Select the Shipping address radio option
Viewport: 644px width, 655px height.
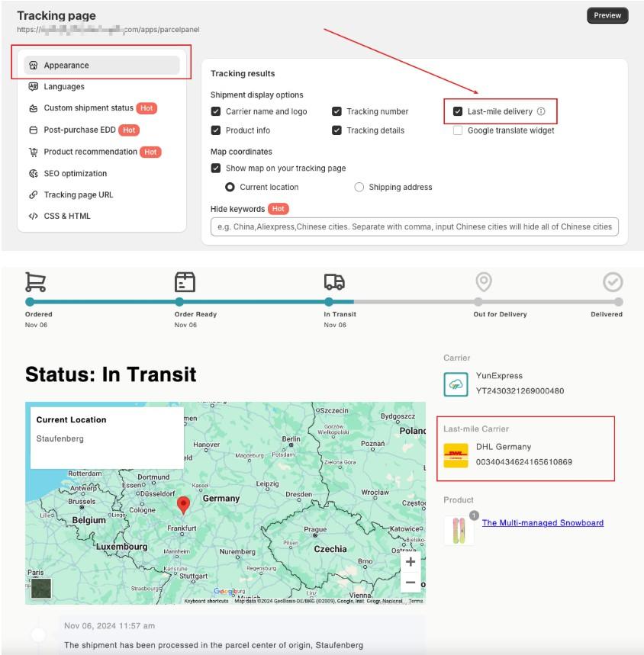pyautogui.click(x=359, y=187)
